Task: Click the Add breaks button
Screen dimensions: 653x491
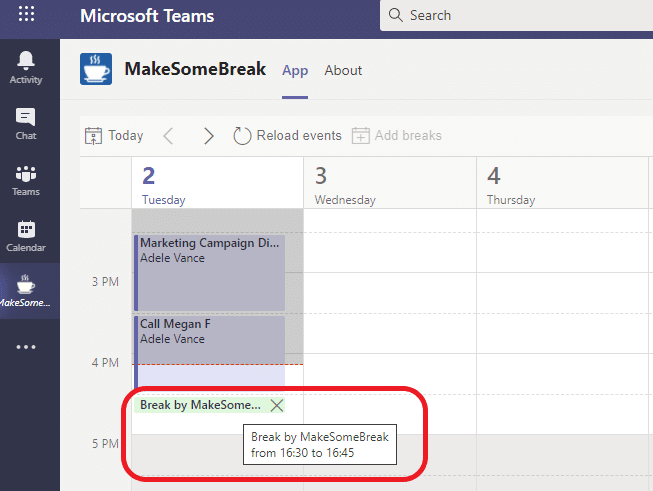Action: pyautogui.click(x=397, y=136)
